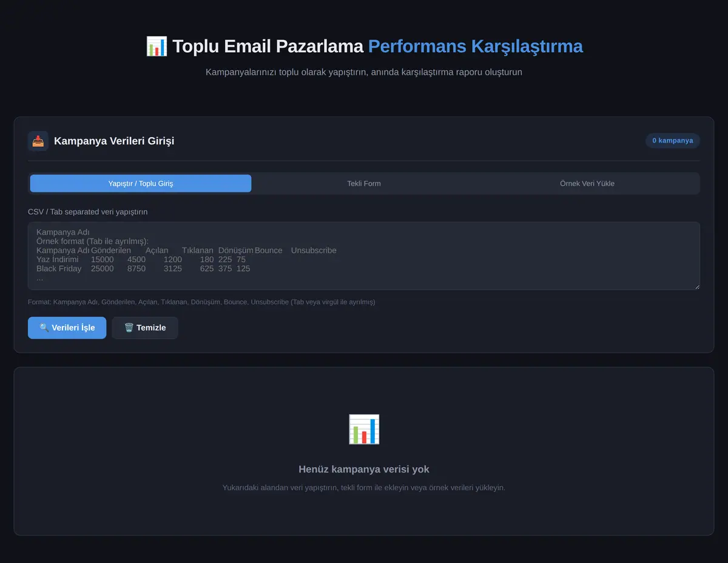This screenshot has height=563, width=728.
Task: Click the Performans Karşılaştırma title text
Action: 476,47
